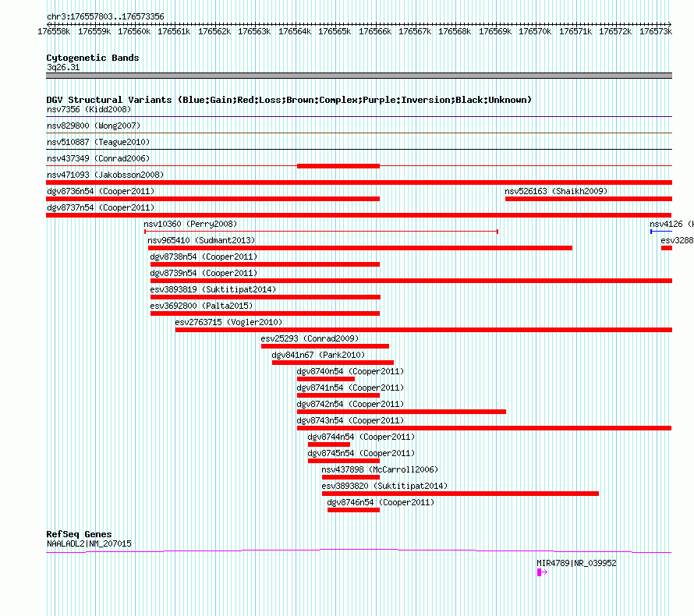Click the 176570k ruler tick label
Viewport: 694px width, 616px height.
pos(535,31)
